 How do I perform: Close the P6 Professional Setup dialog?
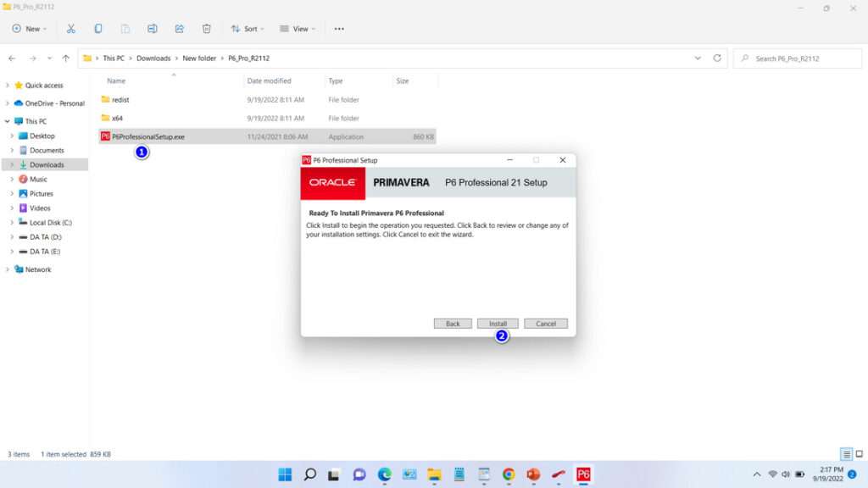pos(563,160)
